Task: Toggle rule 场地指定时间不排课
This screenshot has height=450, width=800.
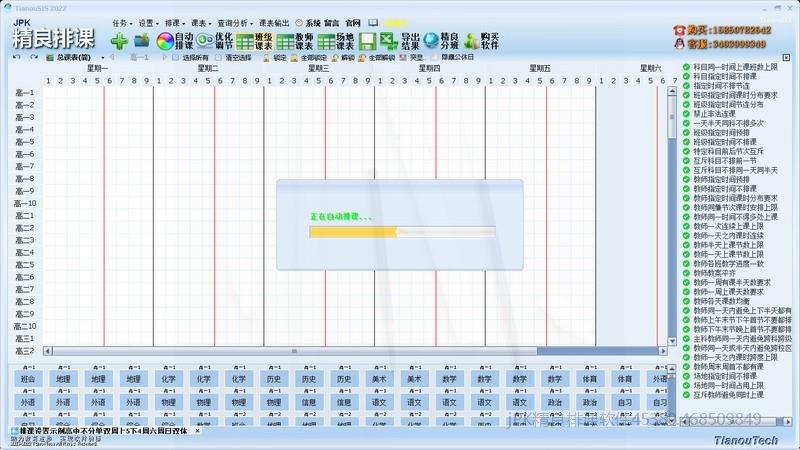Action: point(686,376)
